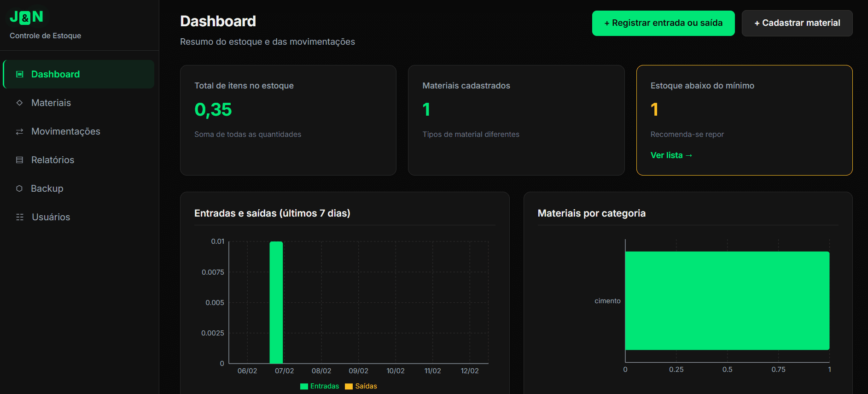Open the Materiais menu item

click(x=51, y=103)
